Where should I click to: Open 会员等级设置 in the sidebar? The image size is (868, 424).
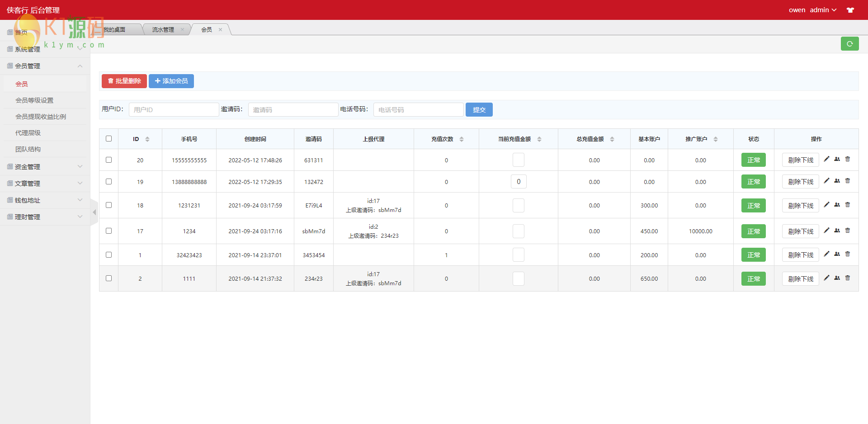coord(34,100)
